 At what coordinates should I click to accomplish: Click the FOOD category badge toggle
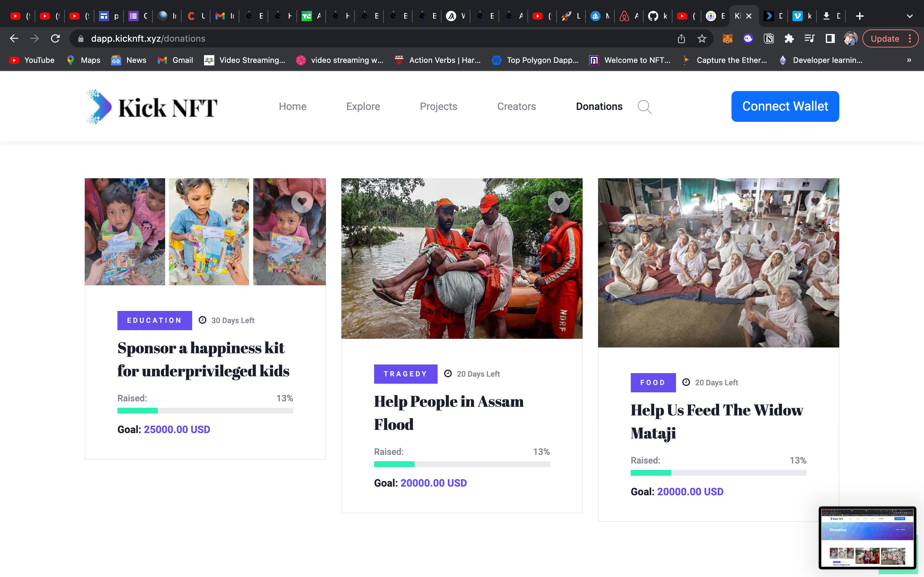point(653,382)
